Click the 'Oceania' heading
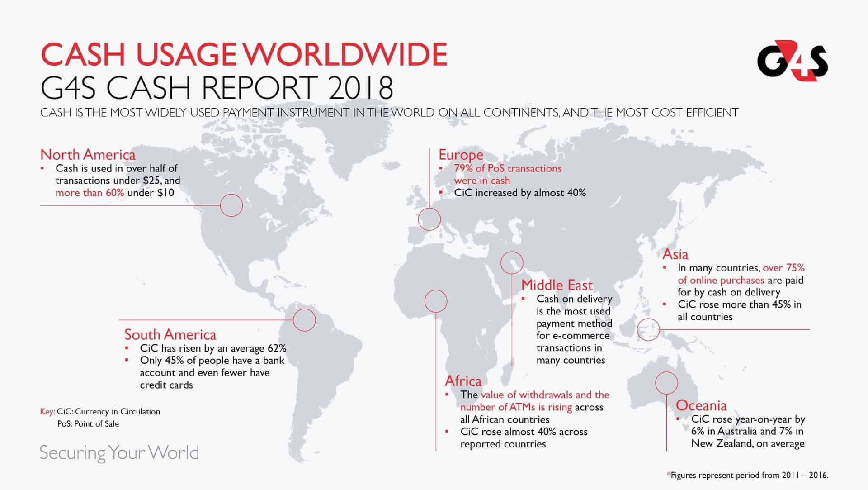868x490 pixels. tap(701, 405)
